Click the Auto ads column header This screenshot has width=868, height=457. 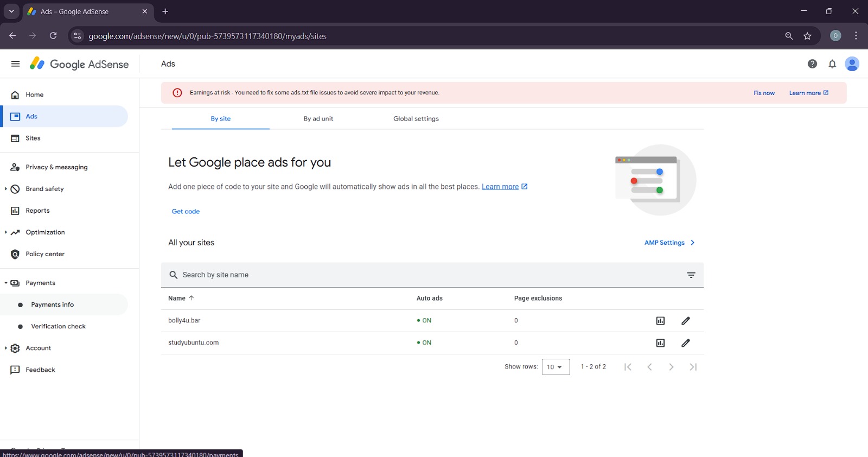click(429, 299)
